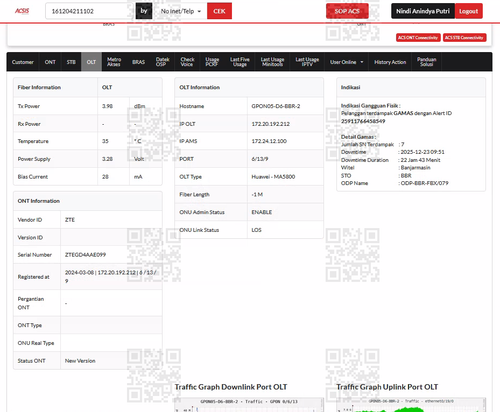
Task: Click Power Supply value 3.28
Action: (x=107, y=159)
